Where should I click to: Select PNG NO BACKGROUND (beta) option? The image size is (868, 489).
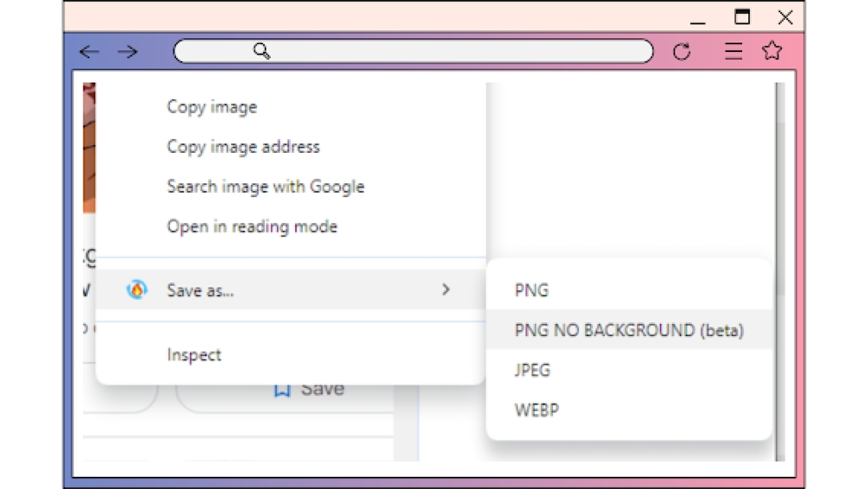pos(628,330)
